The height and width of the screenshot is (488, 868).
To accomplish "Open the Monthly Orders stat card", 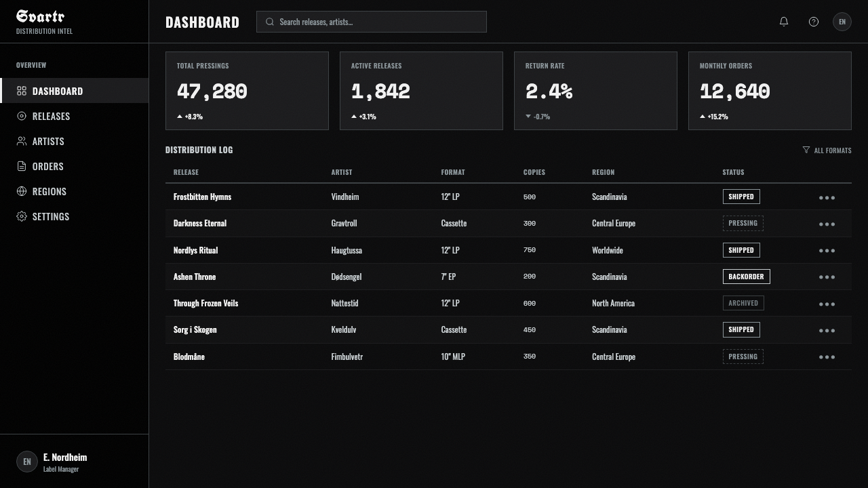I will (770, 91).
